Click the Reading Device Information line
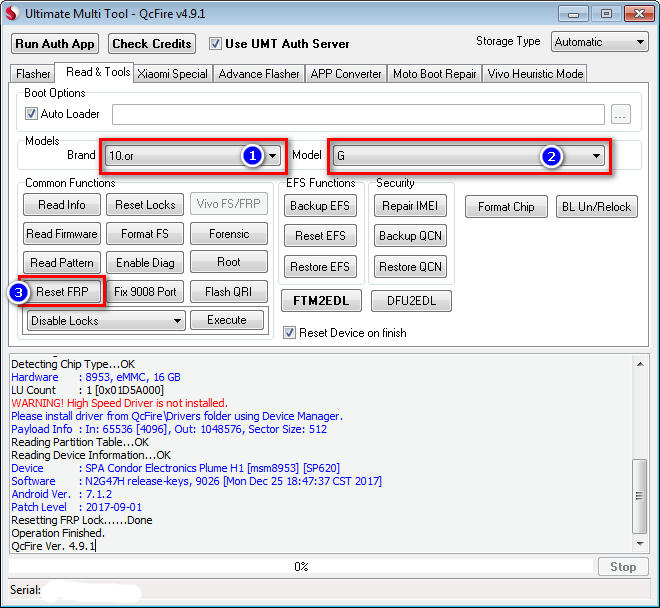 (x=91, y=455)
